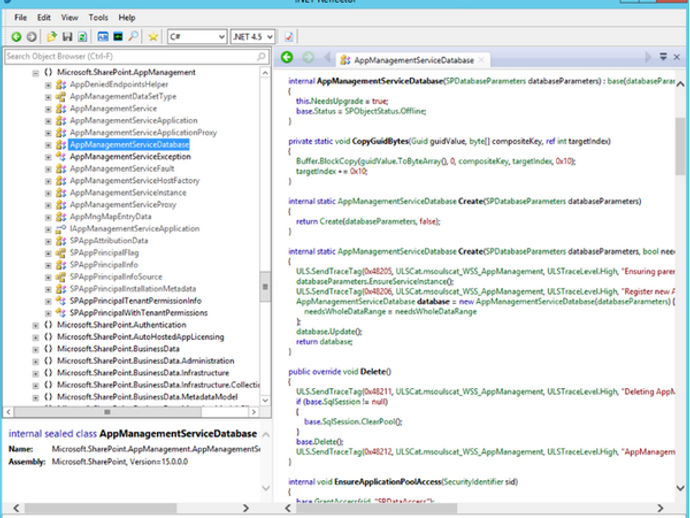Open the Tools menu
The image size is (690, 518).
(98, 18)
